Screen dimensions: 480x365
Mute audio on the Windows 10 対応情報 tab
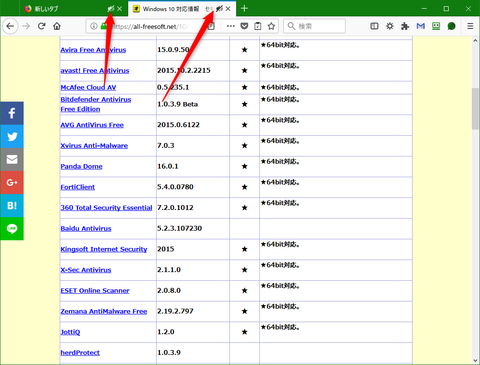pyautogui.click(x=219, y=9)
